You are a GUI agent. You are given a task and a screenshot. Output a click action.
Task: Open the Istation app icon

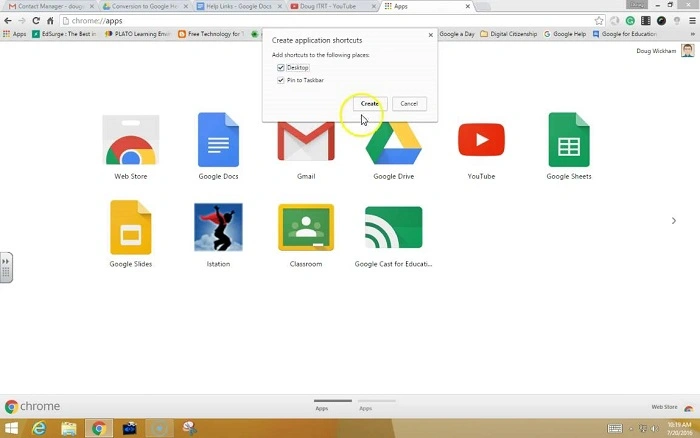tap(218, 229)
